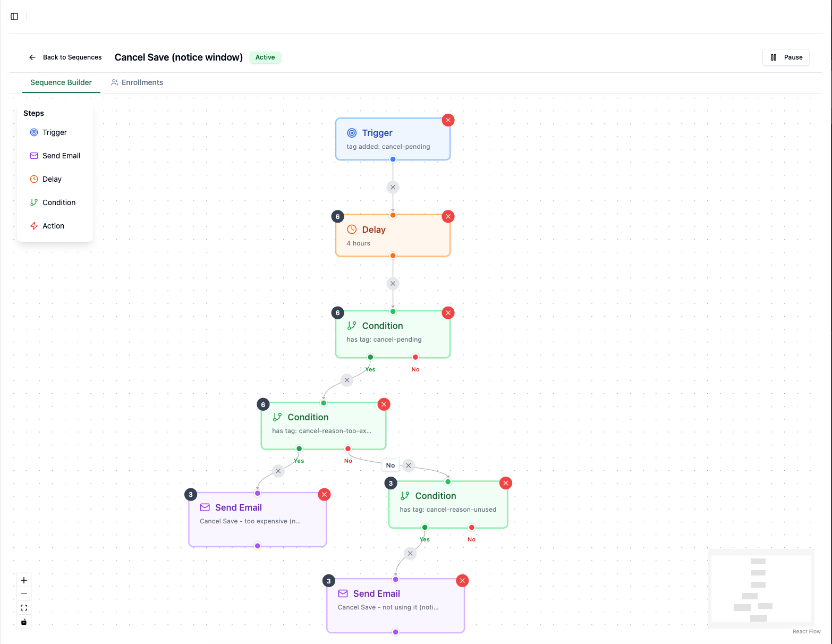Fit the flow to view
The width and height of the screenshot is (832, 644).
point(24,608)
